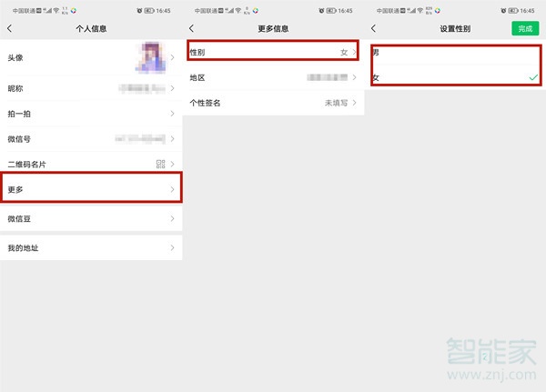Open the 更多 row
The image size is (546, 392).
pos(91,188)
